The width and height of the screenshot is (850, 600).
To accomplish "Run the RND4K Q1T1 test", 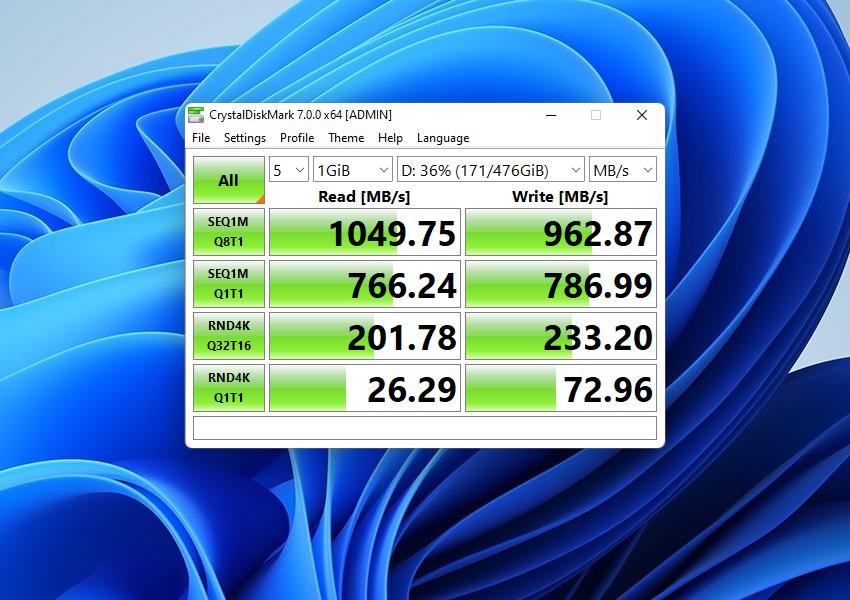I will coord(229,388).
